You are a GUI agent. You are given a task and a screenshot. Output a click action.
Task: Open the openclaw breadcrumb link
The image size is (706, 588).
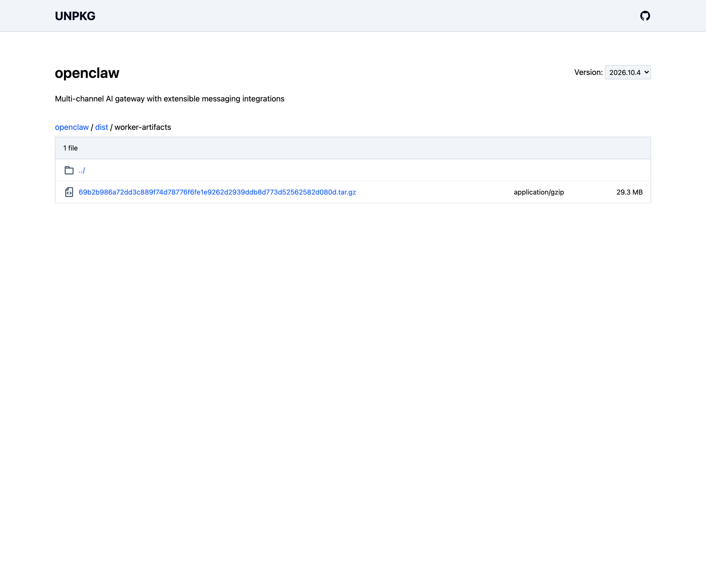[72, 127]
